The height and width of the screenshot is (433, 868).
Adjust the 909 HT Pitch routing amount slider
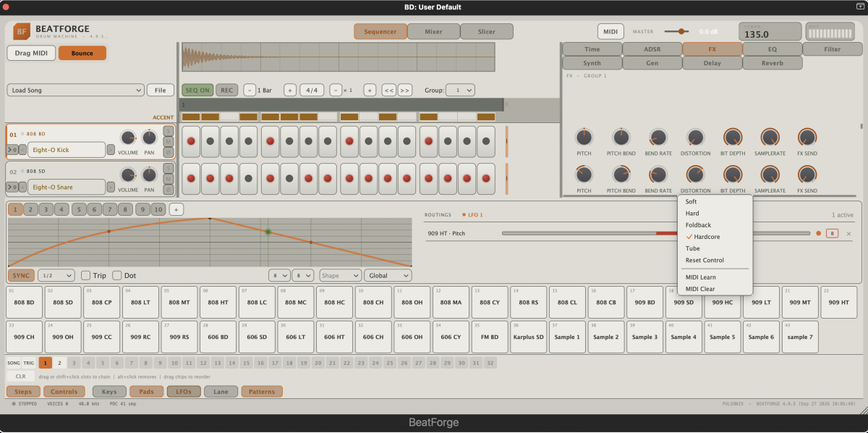pyautogui.click(x=656, y=233)
